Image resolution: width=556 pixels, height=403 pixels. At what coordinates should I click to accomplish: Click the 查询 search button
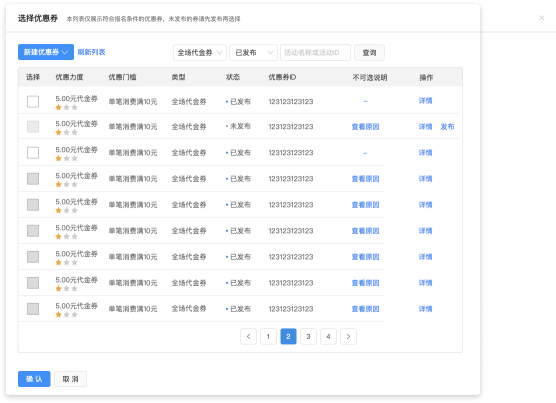[x=369, y=52]
